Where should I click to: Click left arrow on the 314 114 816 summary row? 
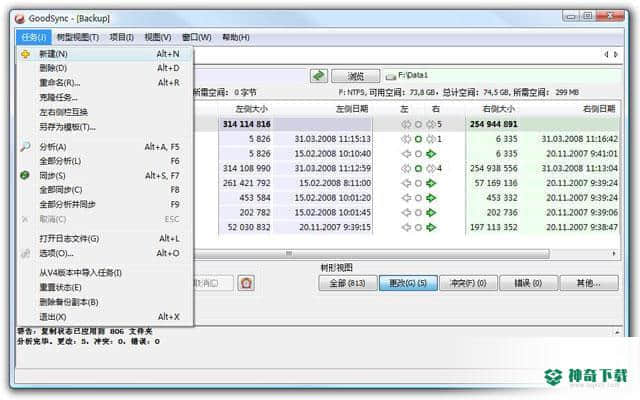[x=406, y=124]
